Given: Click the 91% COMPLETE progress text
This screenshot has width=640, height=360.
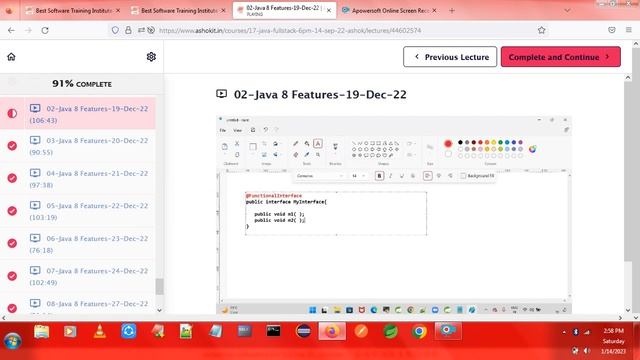Looking at the screenshot, I should [x=82, y=84].
